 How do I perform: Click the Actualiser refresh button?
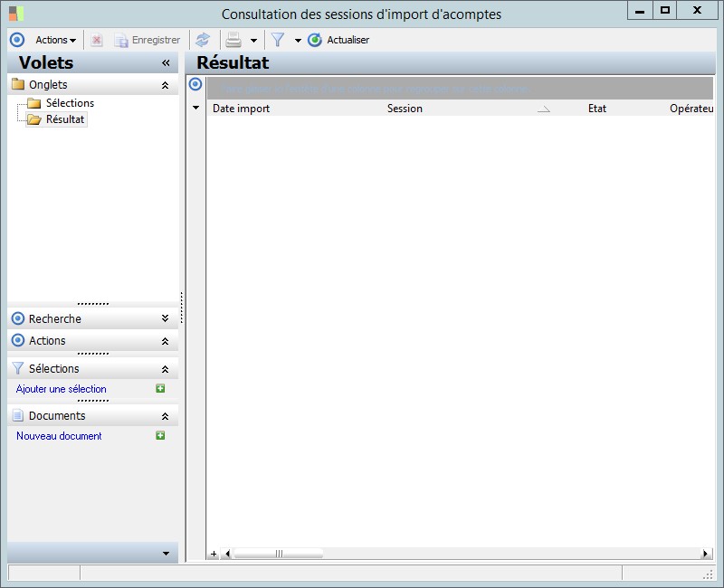[338, 40]
